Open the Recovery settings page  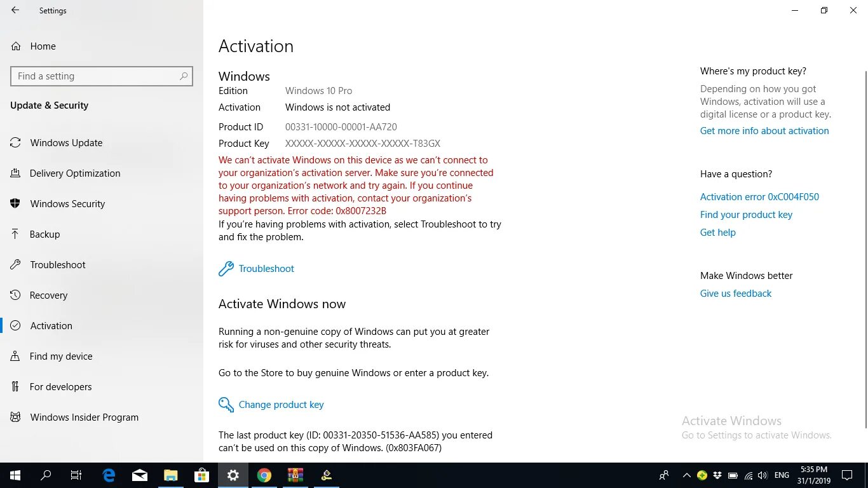[102, 295]
